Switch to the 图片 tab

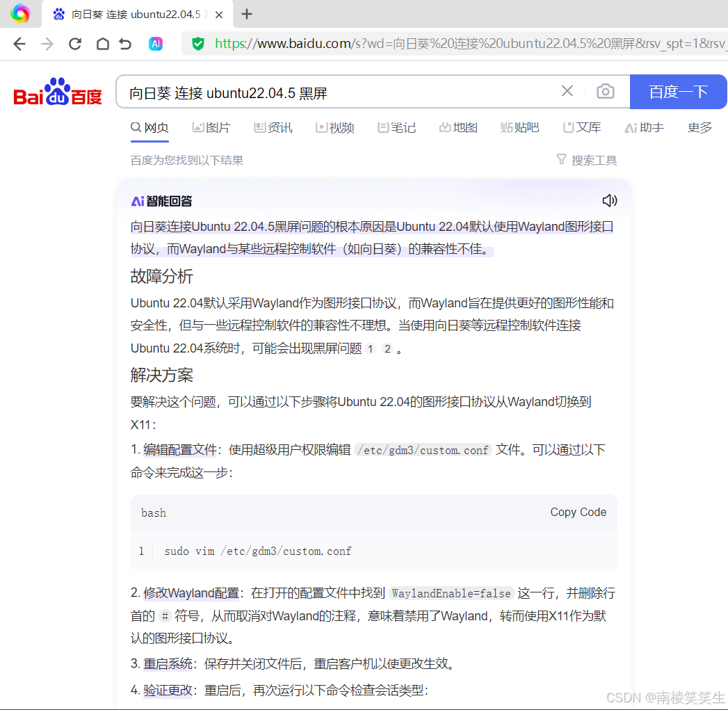click(211, 127)
